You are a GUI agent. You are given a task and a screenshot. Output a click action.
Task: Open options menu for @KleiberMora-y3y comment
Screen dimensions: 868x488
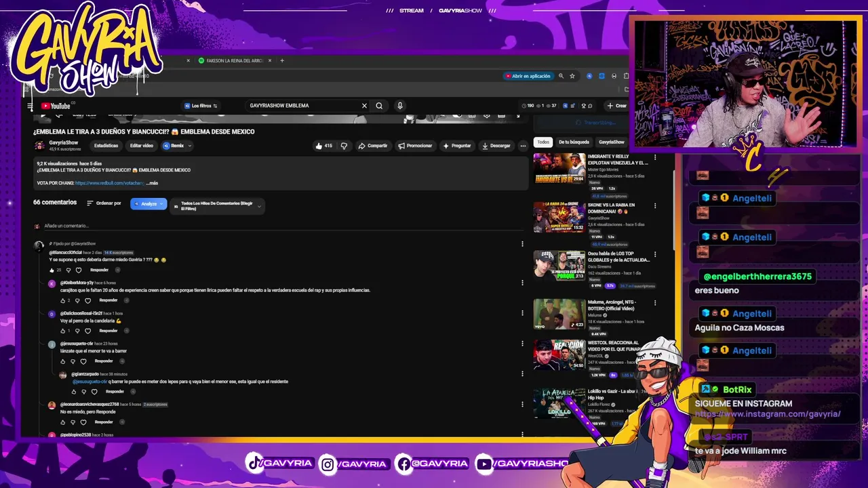point(522,283)
